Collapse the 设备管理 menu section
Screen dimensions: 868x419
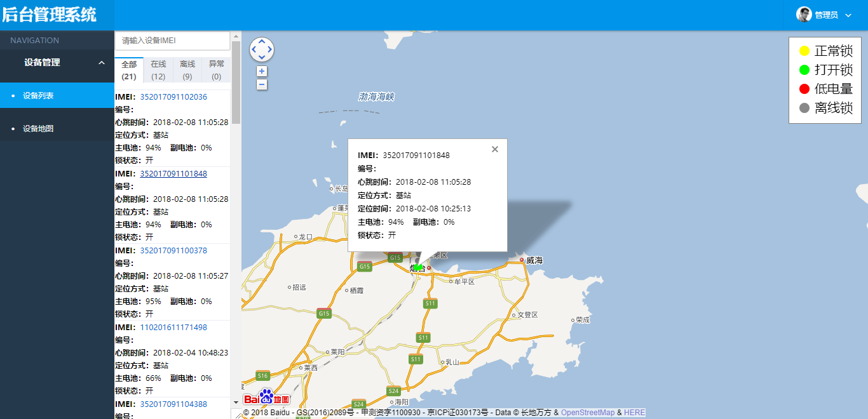coord(102,62)
